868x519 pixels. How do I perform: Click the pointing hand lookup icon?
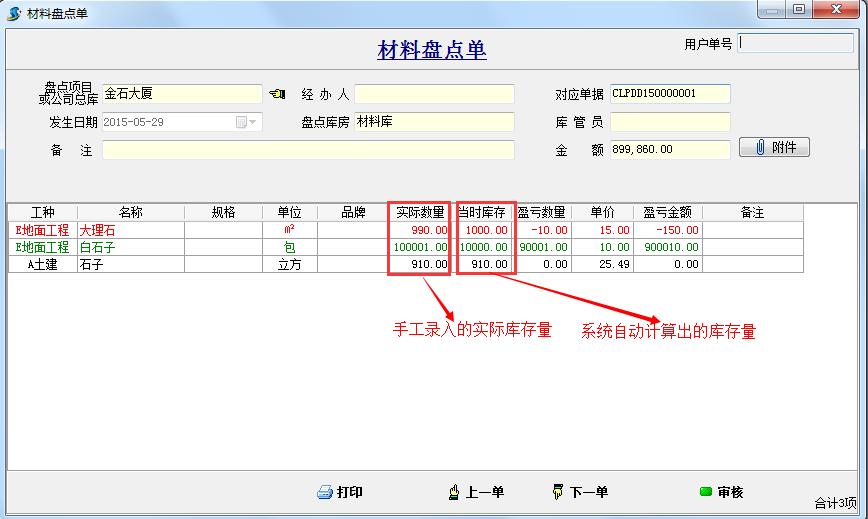point(277,94)
